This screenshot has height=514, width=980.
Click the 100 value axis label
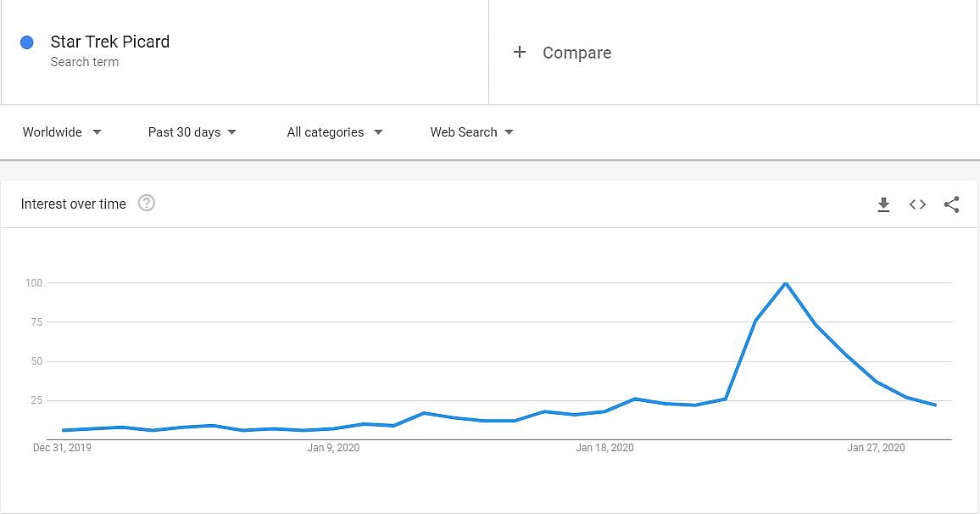click(33, 282)
